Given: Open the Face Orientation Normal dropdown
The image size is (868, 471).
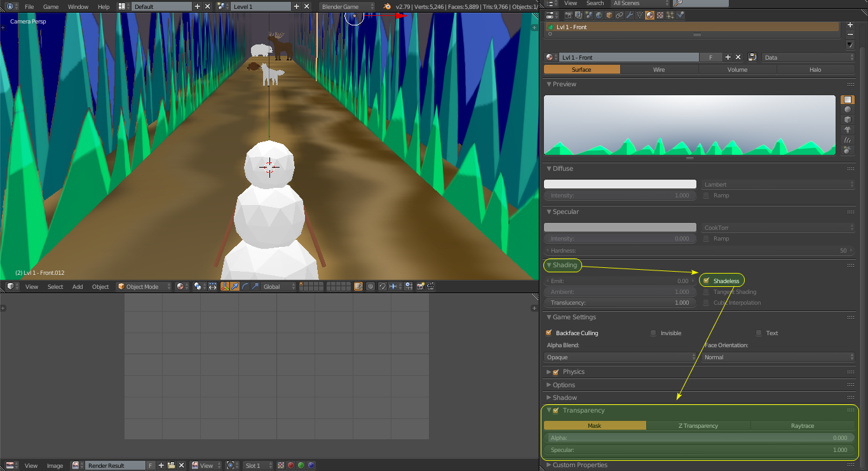Looking at the screenshot, I should [778, 357].
